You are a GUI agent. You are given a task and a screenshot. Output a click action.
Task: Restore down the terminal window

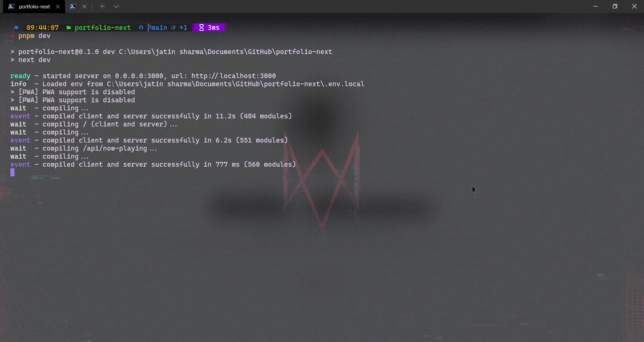615,6
